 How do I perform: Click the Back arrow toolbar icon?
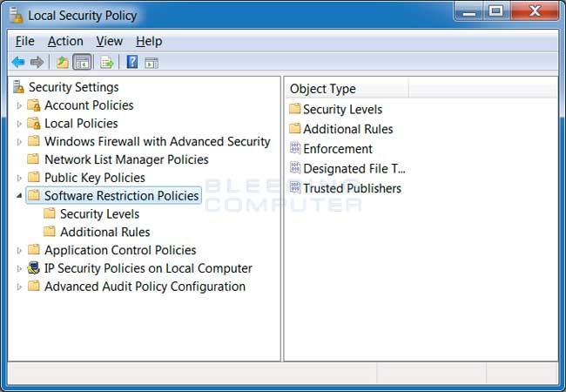(18, 63)
